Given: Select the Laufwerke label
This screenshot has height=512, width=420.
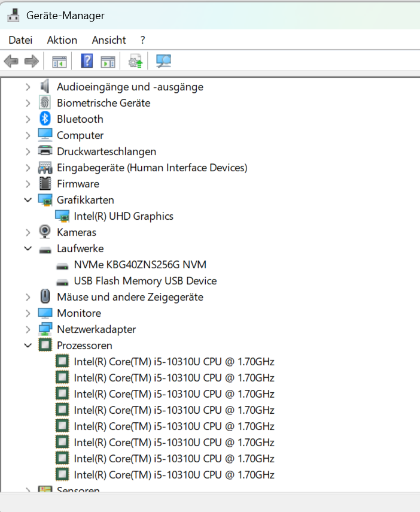Looking at the screenshot, I should (80, 249).
